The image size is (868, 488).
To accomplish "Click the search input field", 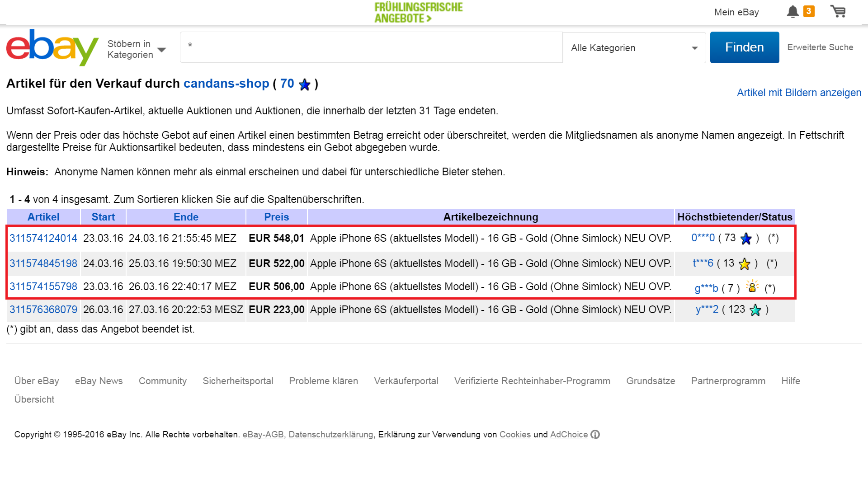I will point(371,47).
